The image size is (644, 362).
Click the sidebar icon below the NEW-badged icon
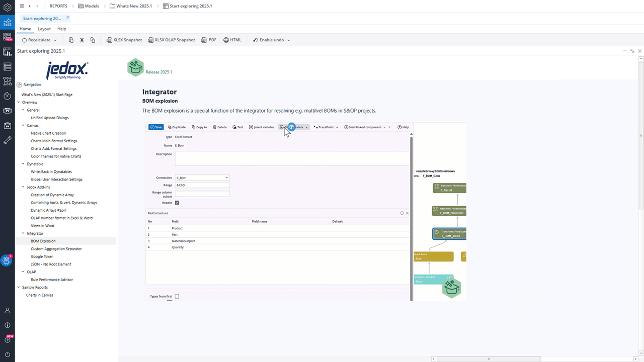coord(7,52)
